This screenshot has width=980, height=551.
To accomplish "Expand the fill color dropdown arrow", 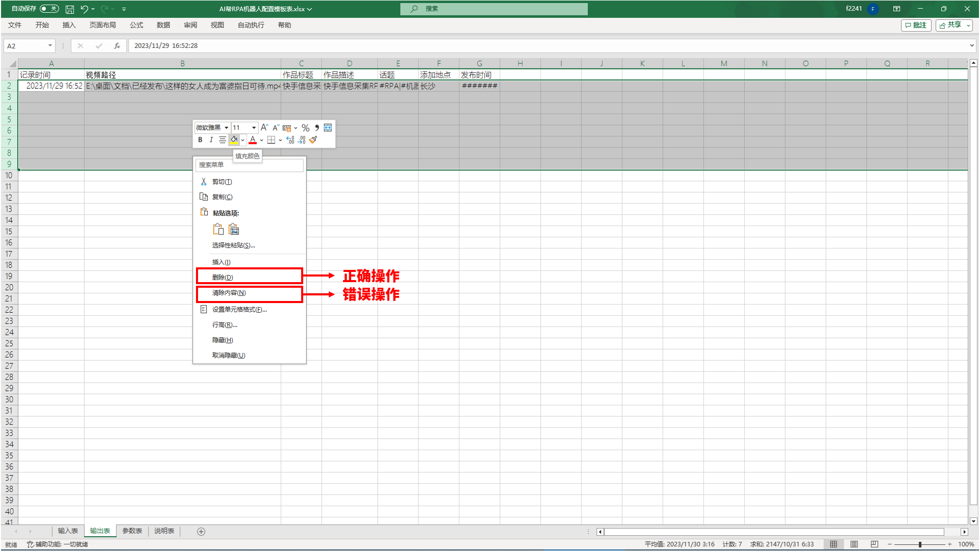I will tap(242, 140).
